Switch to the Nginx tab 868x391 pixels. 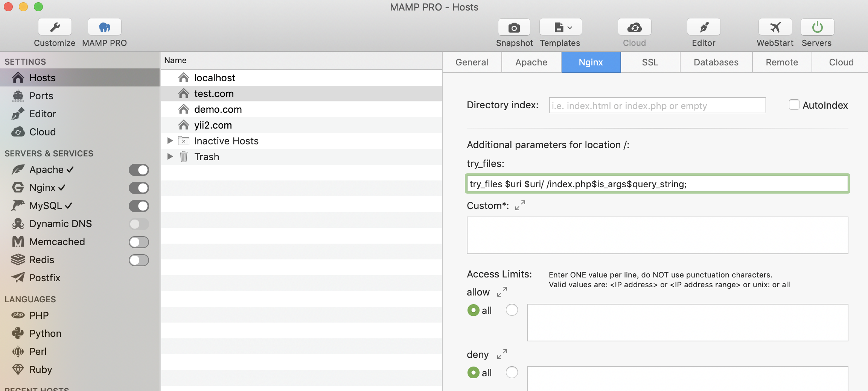coord(591,62)
